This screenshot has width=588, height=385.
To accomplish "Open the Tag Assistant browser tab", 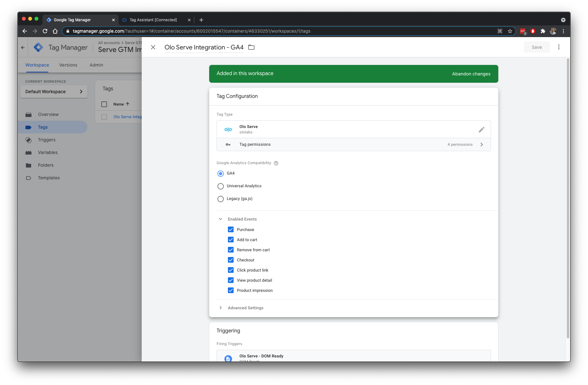I will point(153,20).
